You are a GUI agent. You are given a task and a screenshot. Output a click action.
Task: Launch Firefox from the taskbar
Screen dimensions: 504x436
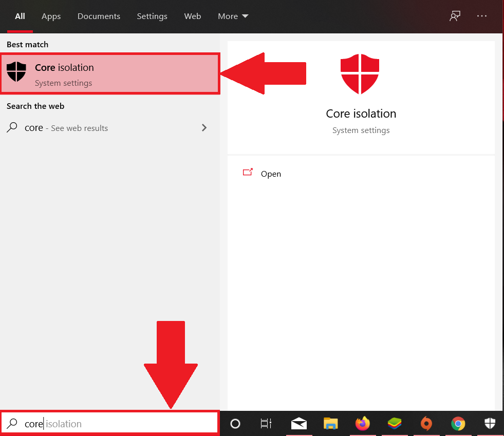tap(362, 424)
